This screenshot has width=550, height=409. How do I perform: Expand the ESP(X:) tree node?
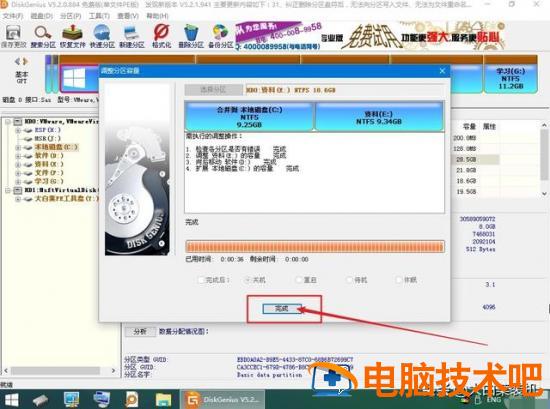[x=18, y=130]
